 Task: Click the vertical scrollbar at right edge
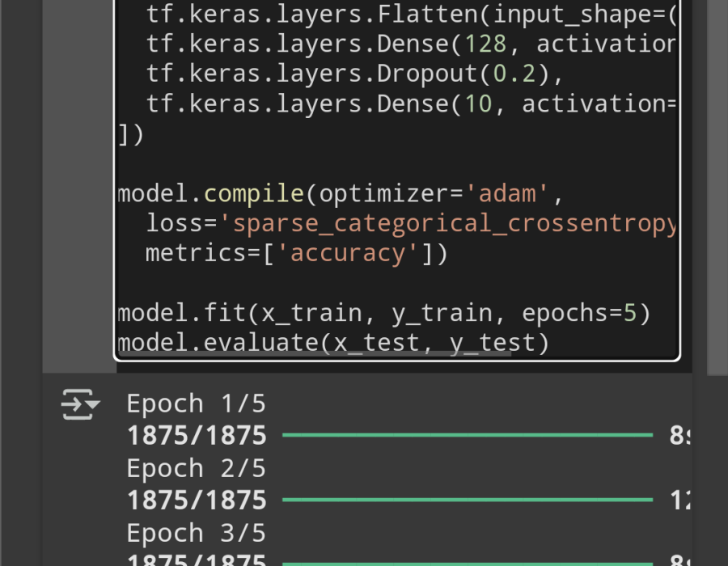717,186
